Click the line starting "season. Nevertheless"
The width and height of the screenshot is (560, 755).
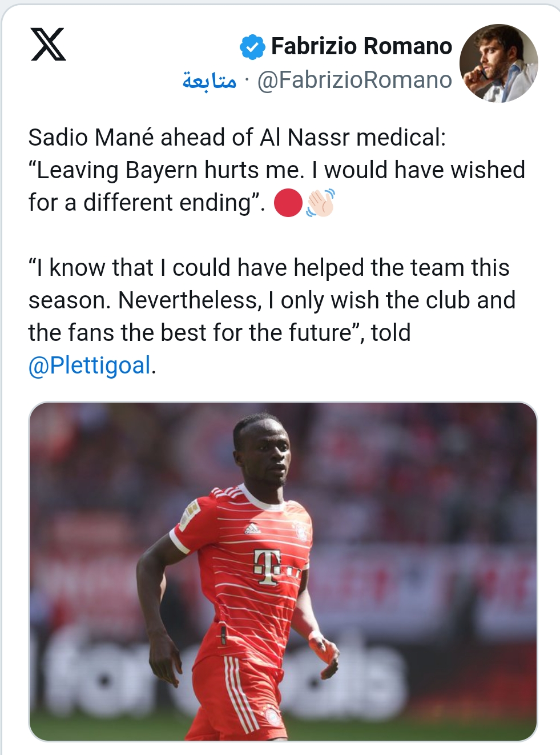click(x=272, y=300)
